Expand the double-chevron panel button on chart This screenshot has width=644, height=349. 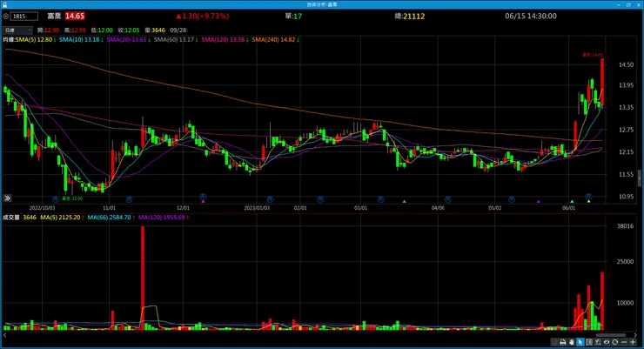point(7,198)
